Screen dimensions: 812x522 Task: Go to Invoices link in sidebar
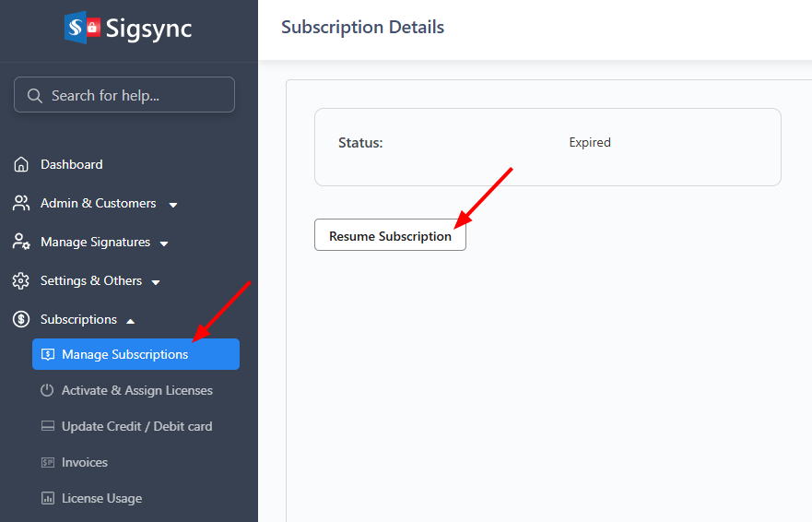(85, 462)
